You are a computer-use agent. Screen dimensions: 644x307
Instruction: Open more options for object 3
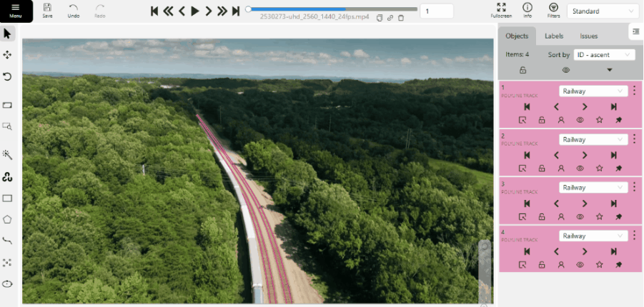(x=635, y=187)
